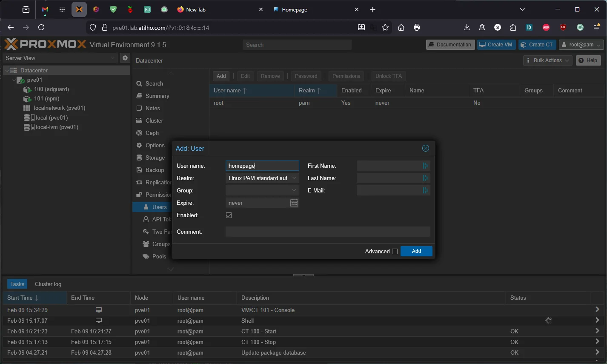Check the adguard container in the tree

(x=51, y=89)
